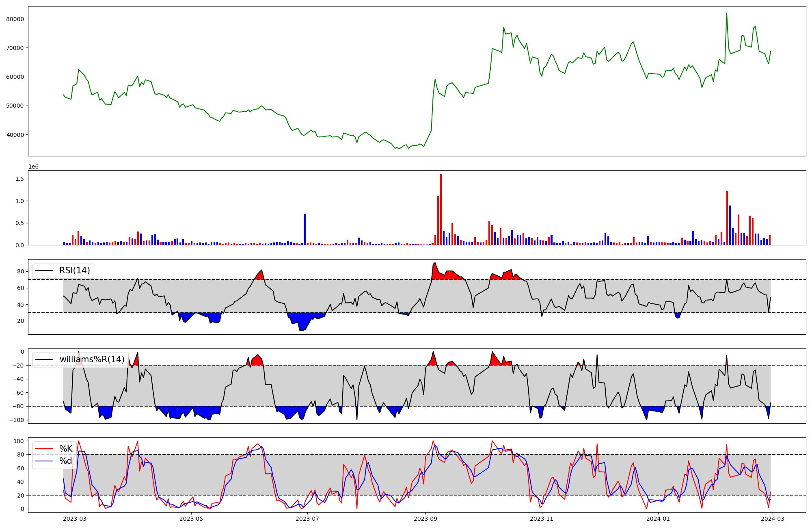
Task: Click the 40000 price axis tick label
Action: pos(15,135)
